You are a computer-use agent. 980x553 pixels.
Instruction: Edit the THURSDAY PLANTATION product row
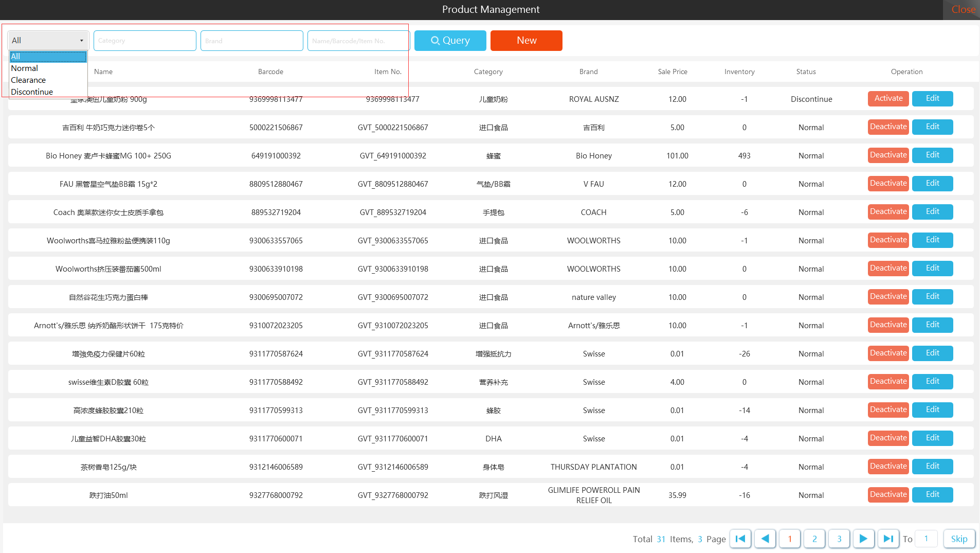[x=932, y=467]
